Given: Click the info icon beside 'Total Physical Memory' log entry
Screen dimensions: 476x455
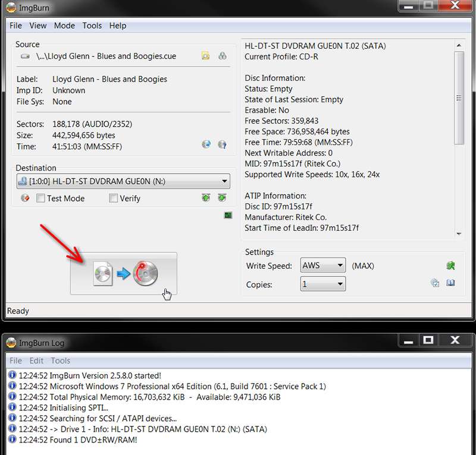Looking at the screenshot, I should pos(12,397).
